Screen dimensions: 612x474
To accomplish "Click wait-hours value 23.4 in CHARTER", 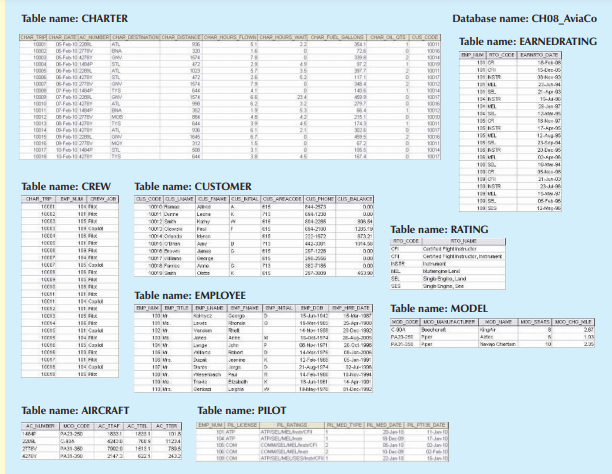I will pos(302,97).
